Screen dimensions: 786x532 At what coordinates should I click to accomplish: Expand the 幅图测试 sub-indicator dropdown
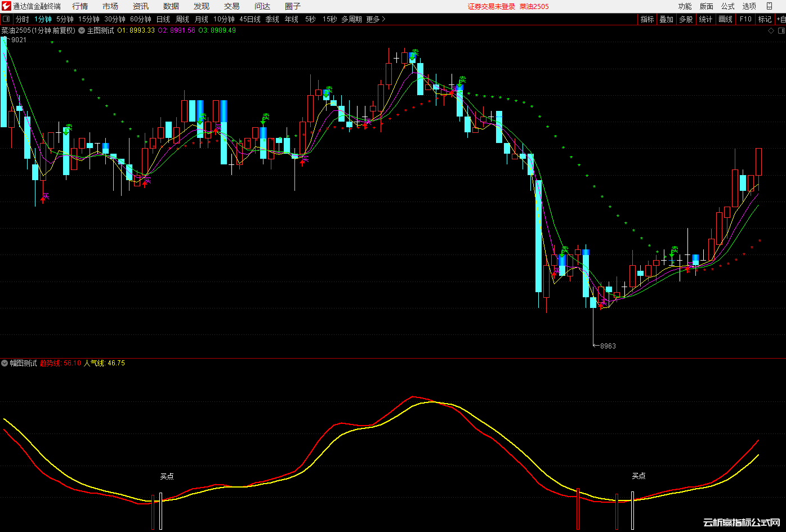[5, 363]
